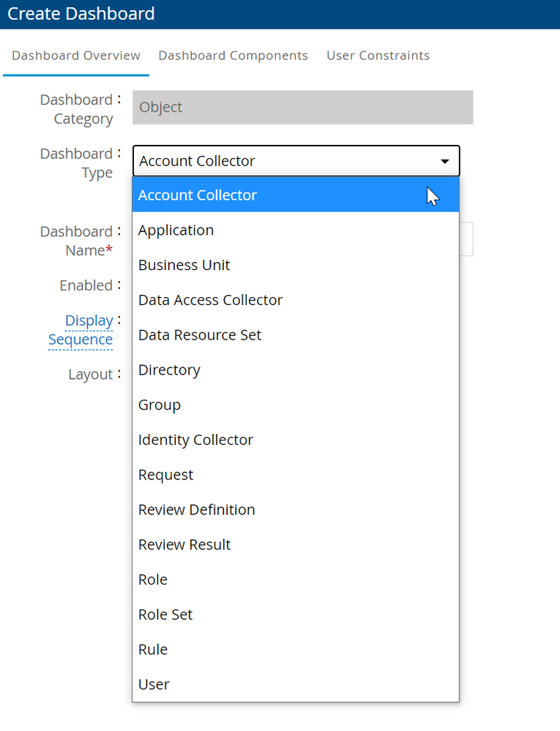Switch to Dashboard Components tab
This screenshot has width=560, height=731.
233,56
